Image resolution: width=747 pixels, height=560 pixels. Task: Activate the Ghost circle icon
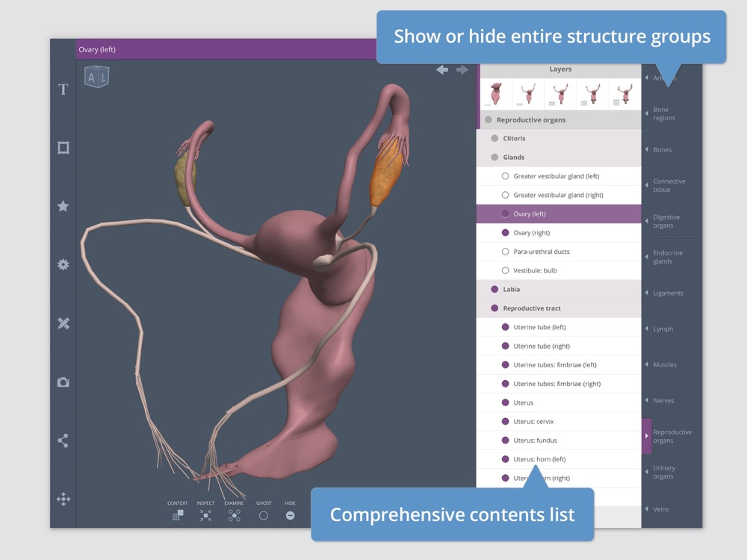click(x=264, y=515)
